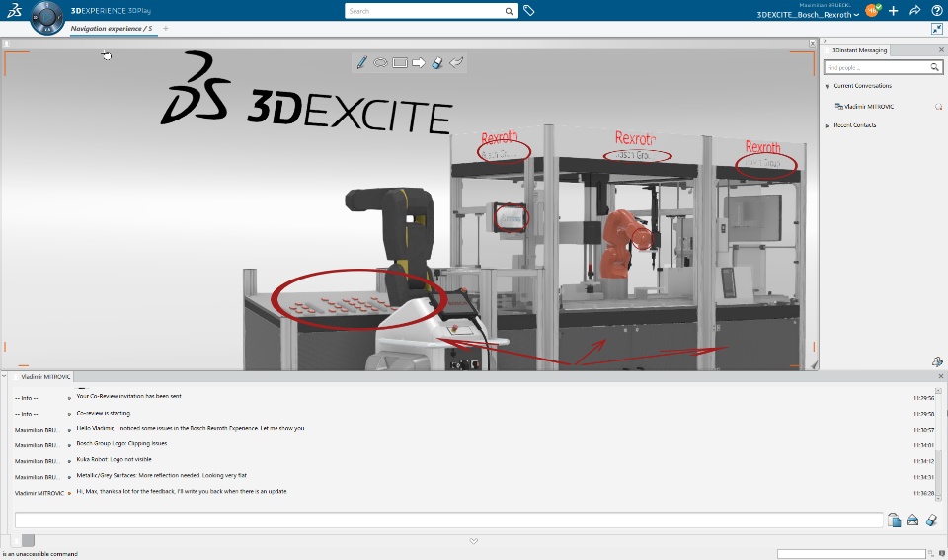Select the rectangle markup tool
Image resolution: width=948 pixels, height=560 pixels.
[x=400, y=63]
